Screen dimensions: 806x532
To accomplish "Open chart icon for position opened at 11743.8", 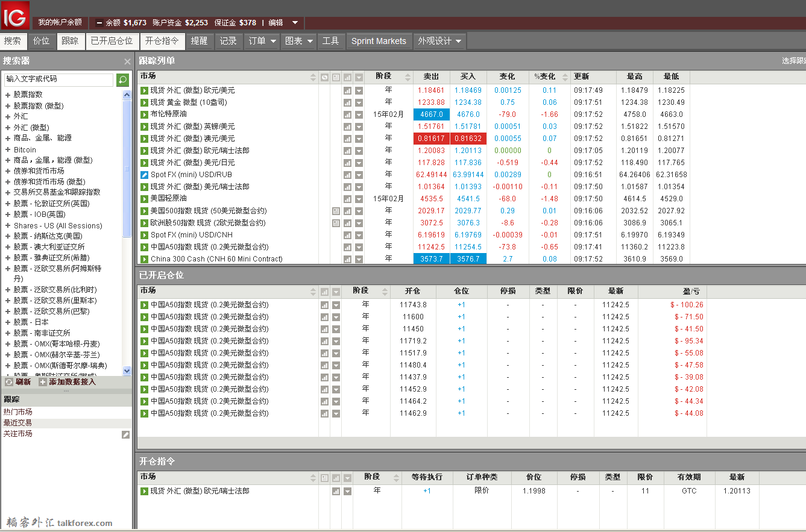I will coord(324,305).
